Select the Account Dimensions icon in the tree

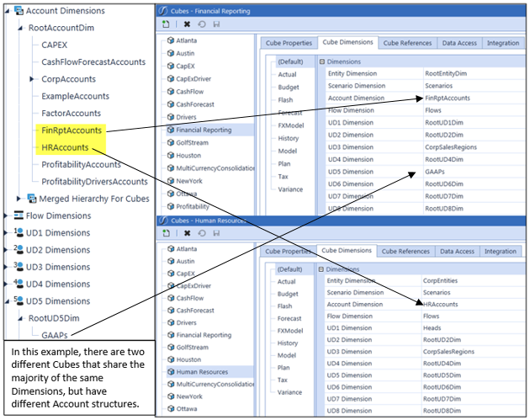pos(19,10)
